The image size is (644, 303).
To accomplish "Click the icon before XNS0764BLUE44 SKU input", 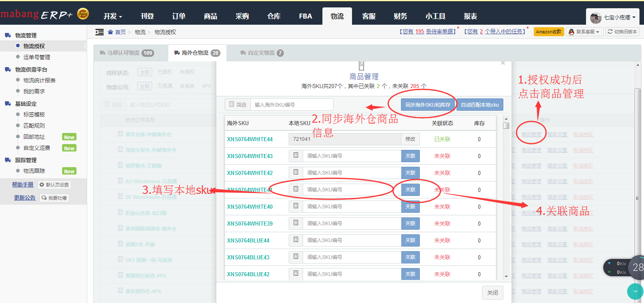I will (296, 240).
